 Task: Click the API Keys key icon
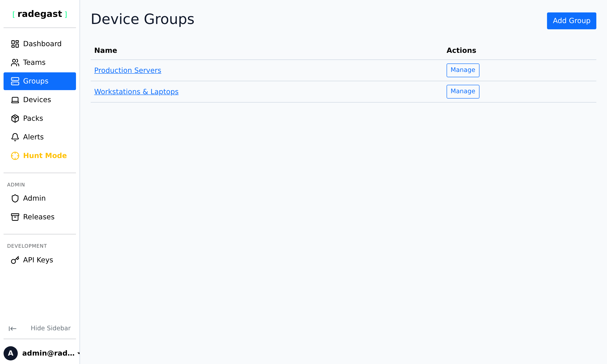tap(15, 260)
